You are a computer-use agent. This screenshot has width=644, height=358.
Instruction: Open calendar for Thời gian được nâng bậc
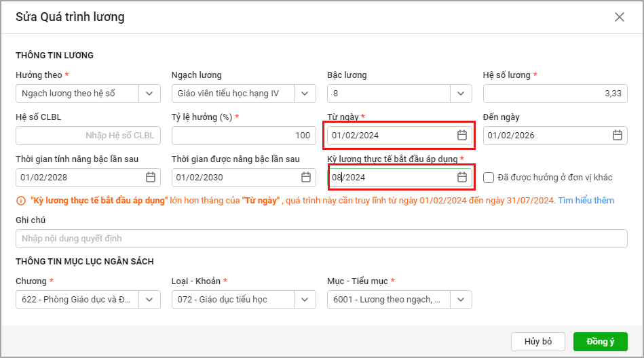pos(306,178)
